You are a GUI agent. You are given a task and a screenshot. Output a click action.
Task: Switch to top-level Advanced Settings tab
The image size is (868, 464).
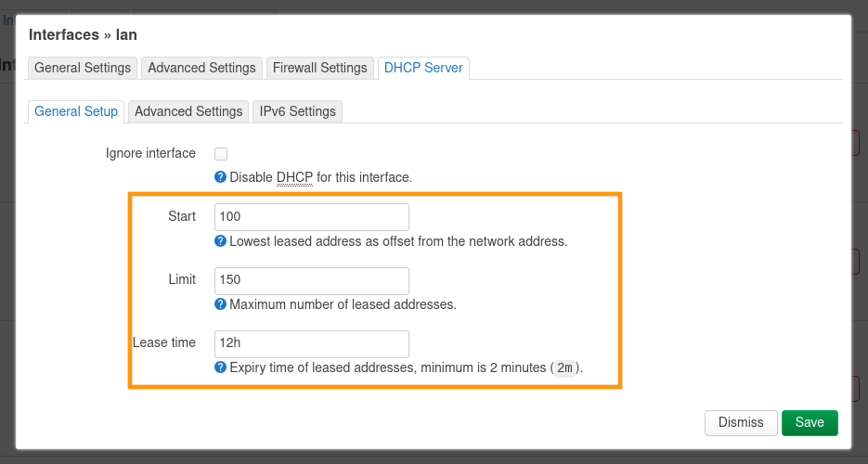201,68
